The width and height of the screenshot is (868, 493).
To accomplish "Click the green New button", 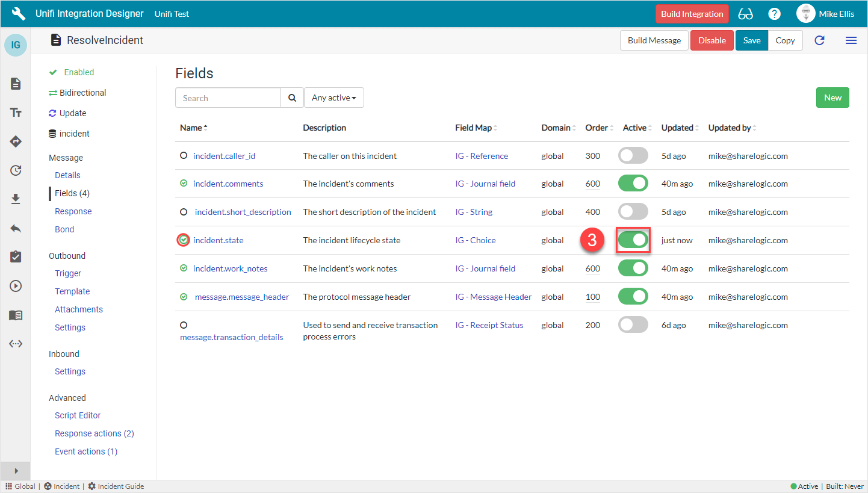I will click(x=832, y=98).
